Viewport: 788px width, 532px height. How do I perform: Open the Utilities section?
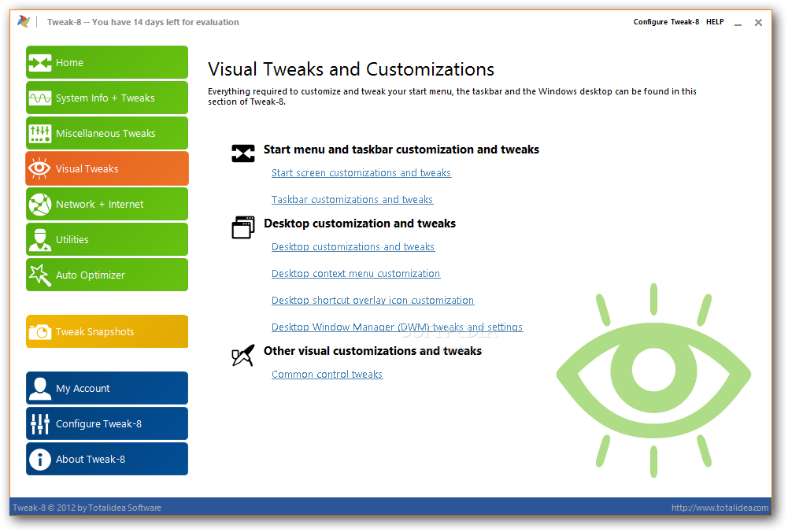[x=107, y=239]
